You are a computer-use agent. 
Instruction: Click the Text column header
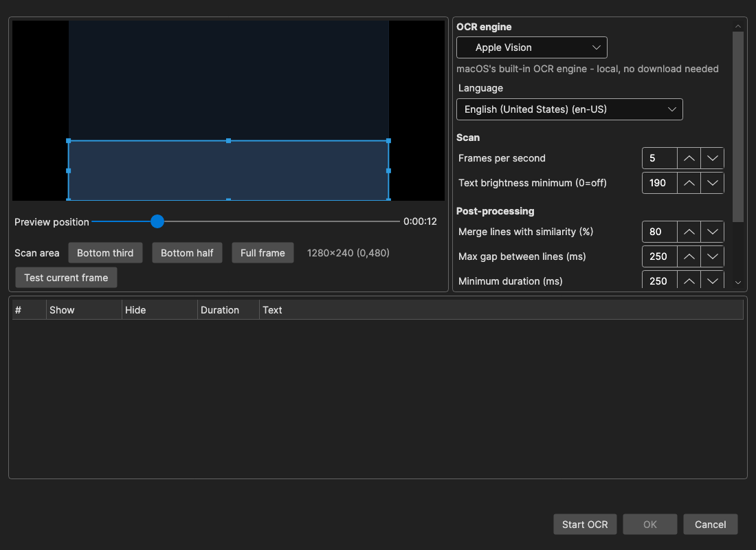coord(502,310)
